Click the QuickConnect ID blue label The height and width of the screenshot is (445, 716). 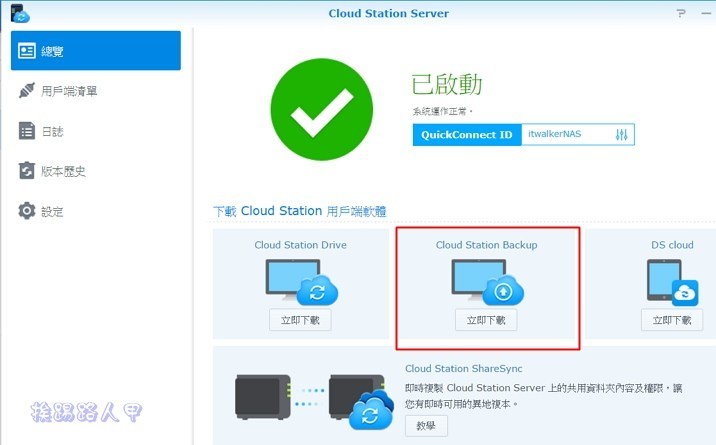467,135
